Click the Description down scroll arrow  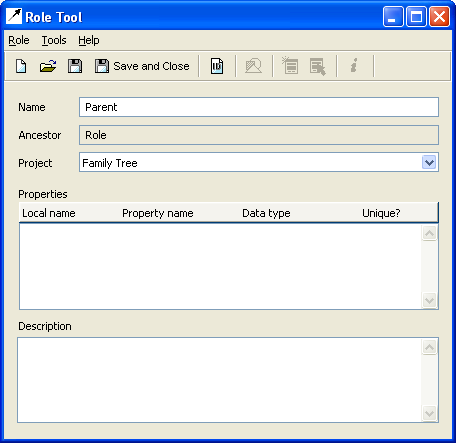[429, 414]
